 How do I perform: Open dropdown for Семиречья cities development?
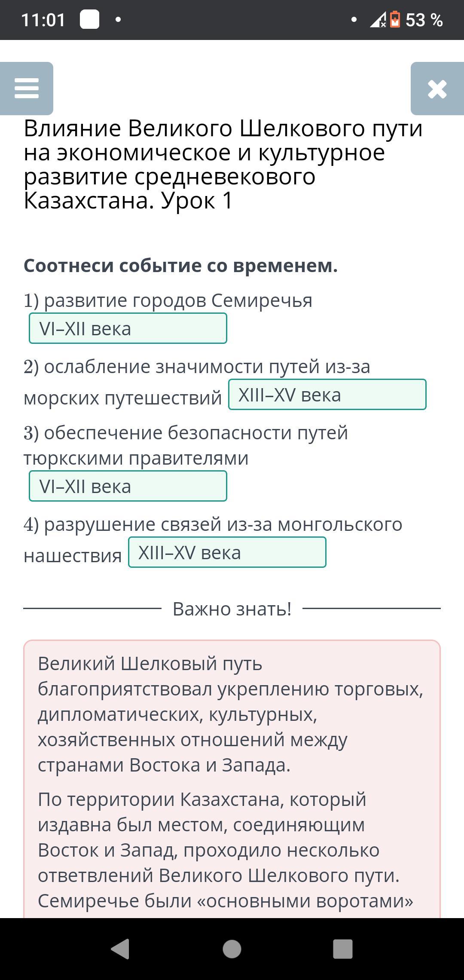pyautogui.click(x=128, y=329)
